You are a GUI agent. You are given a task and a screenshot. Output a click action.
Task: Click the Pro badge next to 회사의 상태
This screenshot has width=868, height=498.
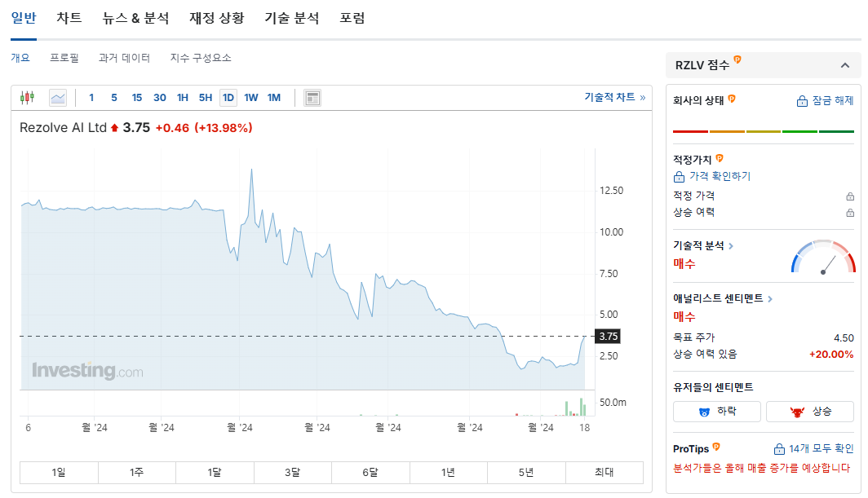732,99
